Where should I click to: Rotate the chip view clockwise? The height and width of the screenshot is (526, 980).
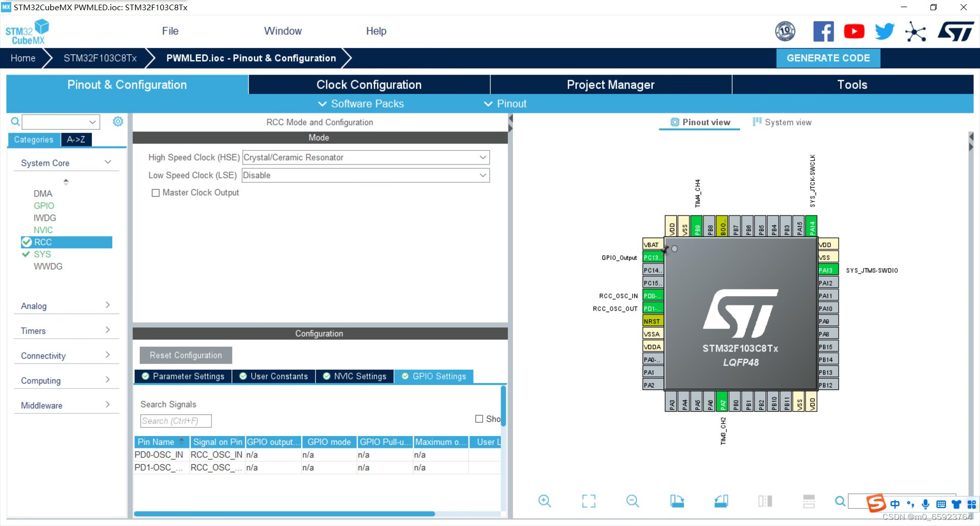click(x=677, y=501)
